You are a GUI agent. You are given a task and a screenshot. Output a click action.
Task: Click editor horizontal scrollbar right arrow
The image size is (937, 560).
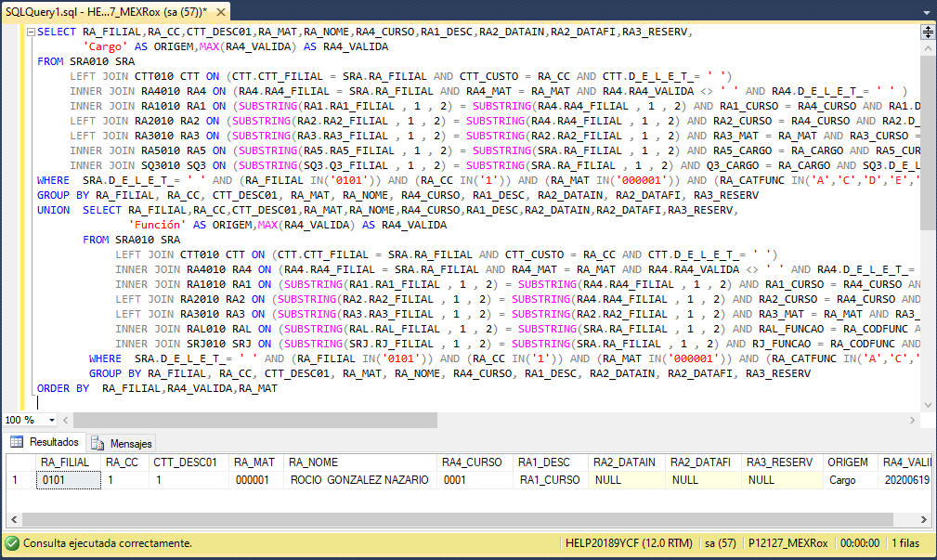tap(913, 420)
